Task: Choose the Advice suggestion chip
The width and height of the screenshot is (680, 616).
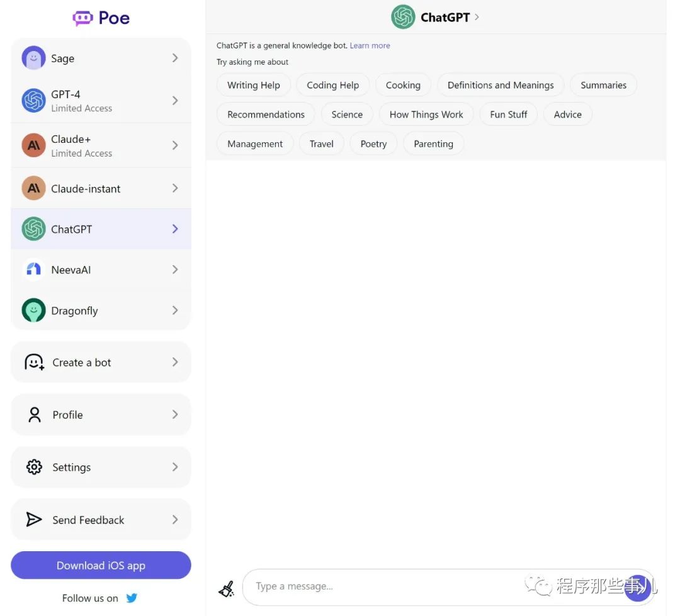Action: (568, 115)
